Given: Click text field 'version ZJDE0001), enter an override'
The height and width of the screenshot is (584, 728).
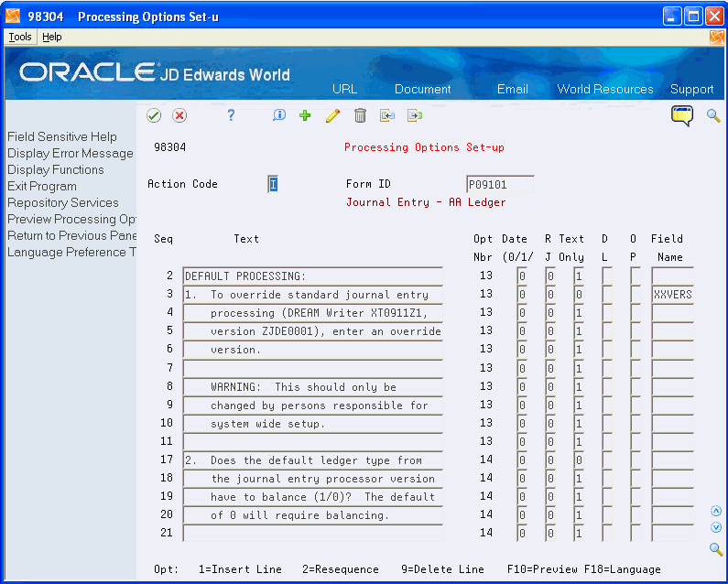Looking at the screenshot, I should pyautogui.click(x=313, y=331).
